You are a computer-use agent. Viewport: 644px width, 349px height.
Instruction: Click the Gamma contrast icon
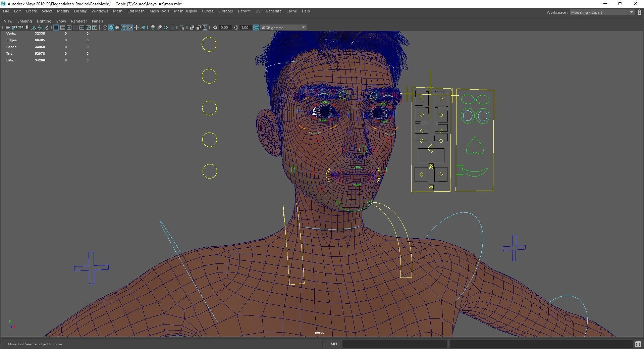[x=236, y=28]
